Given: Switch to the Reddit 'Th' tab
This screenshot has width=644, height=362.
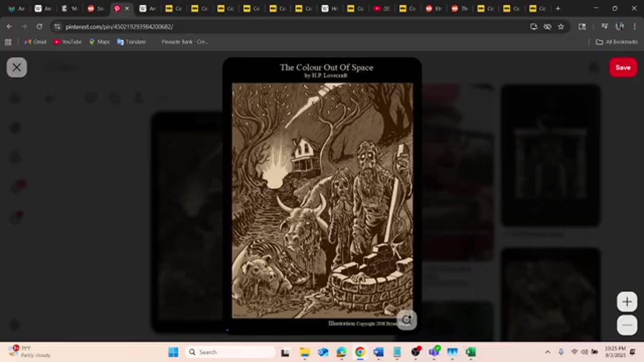Looking at the screenshot, I should pyautogui.click(x=460, y=9).
